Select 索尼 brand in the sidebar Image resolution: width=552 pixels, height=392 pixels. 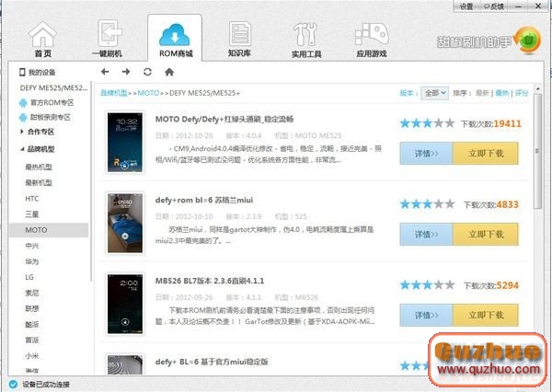point(32,293)
